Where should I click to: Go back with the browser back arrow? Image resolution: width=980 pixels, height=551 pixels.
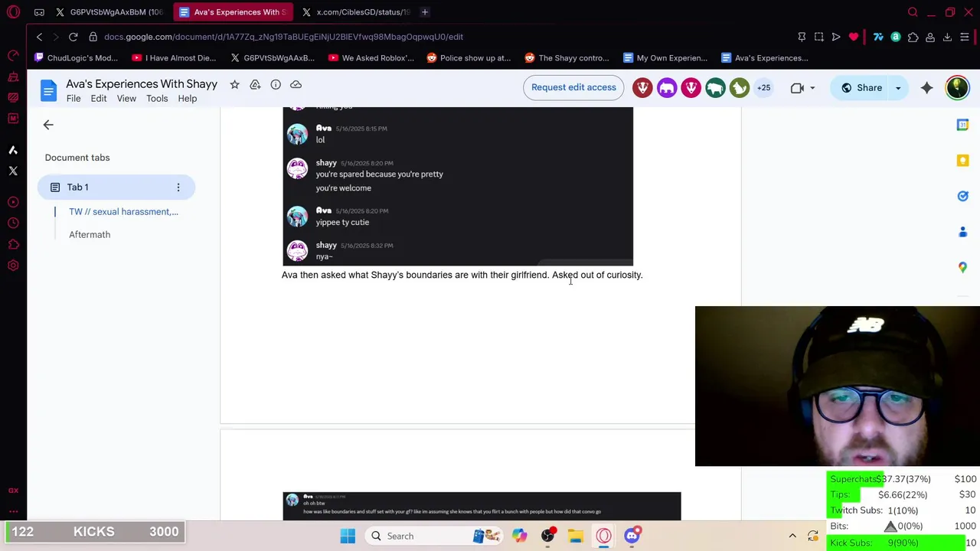(x=40, y=37)
